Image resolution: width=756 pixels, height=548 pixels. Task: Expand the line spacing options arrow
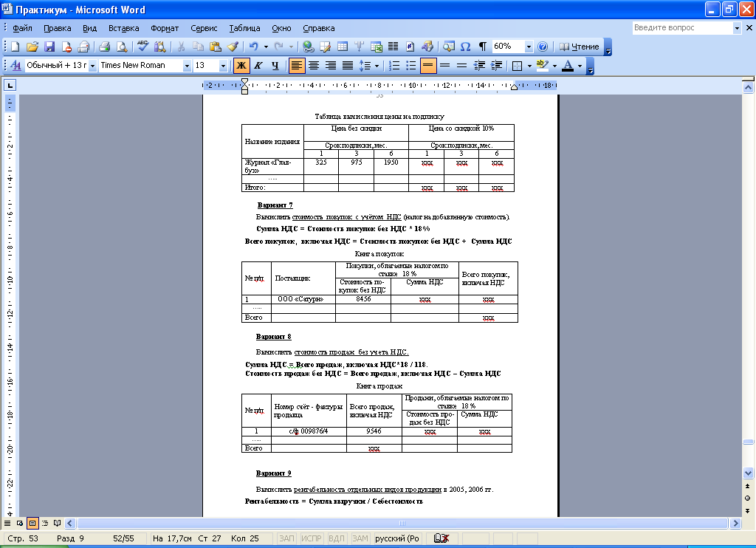coord(377,65)
